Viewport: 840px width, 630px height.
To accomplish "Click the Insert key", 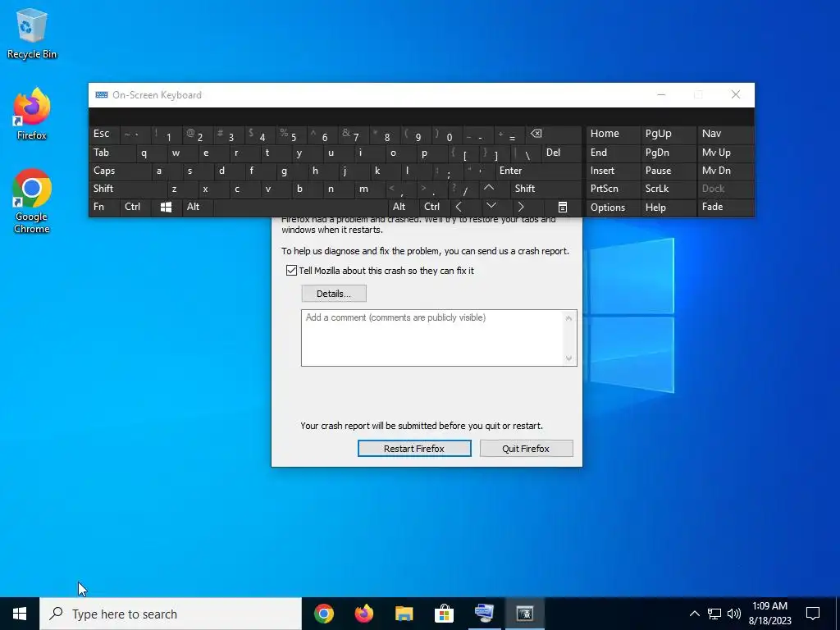I will [613, 171].
